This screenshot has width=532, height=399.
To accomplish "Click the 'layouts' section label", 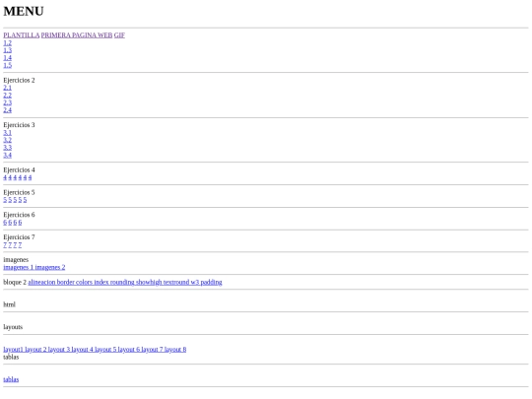I will 13,327.
